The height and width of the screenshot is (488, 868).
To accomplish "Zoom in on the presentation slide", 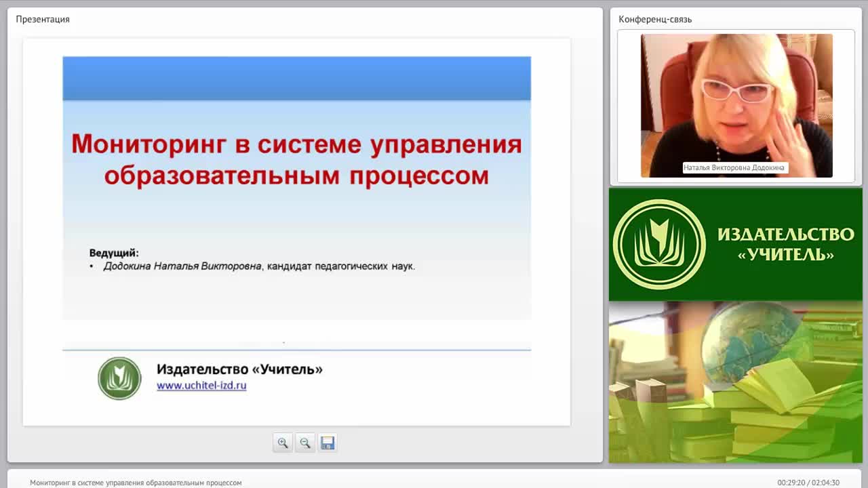I will tap(283, 443).
